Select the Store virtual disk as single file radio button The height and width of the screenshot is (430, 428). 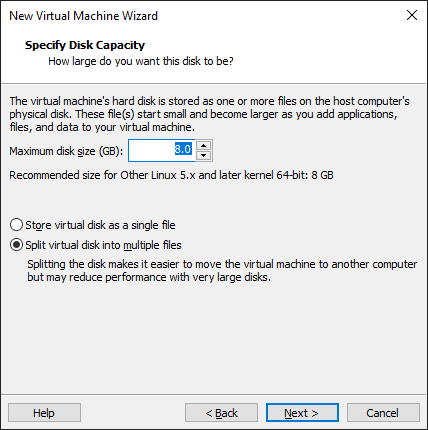[x=16, y=225]
